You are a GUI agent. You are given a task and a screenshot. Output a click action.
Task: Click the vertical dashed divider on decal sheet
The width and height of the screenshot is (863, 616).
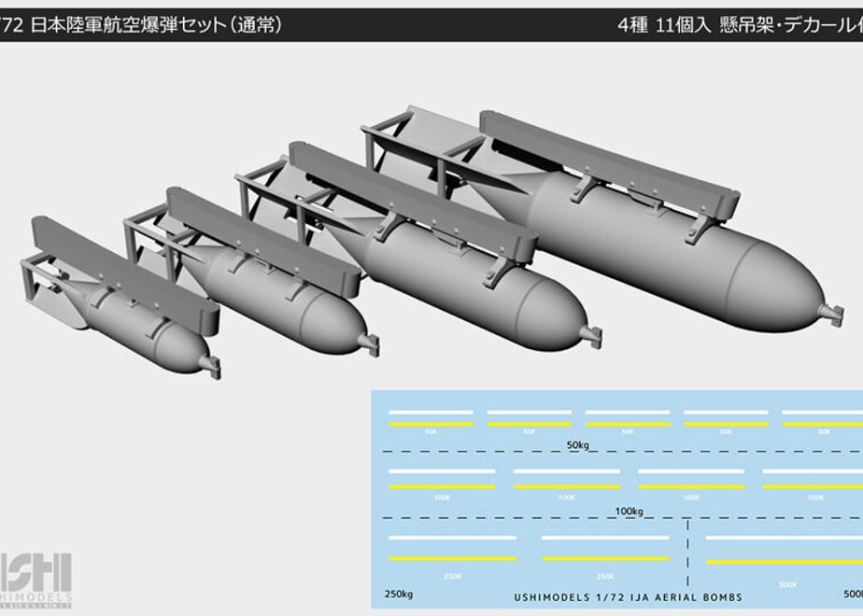point(687,553)
